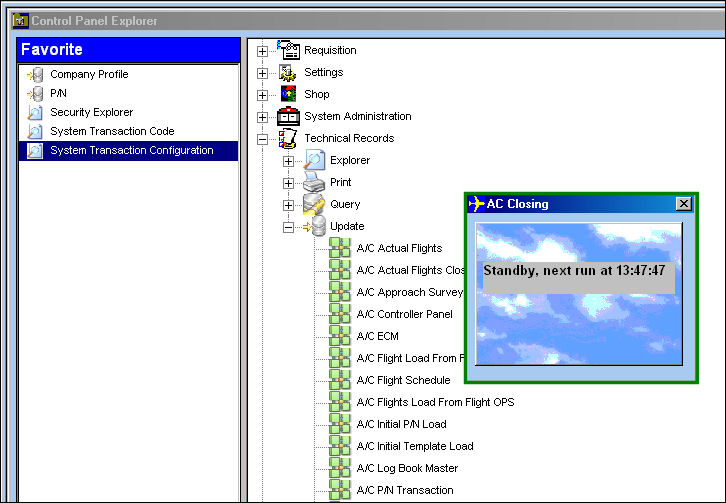This screenshot has height=503, width=726.
Task: Click the System Transaction Configuration favorite icon
Action: point(35,151)
